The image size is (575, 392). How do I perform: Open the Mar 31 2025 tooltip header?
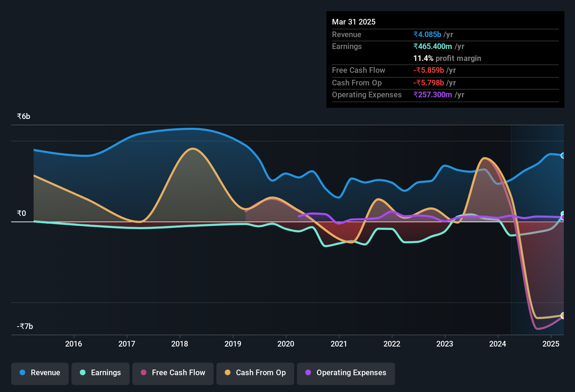click(x=354, y=22)
